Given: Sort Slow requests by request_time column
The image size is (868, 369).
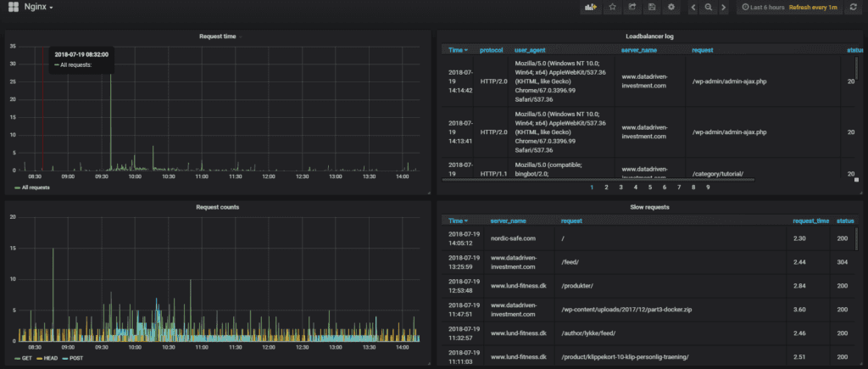Looking at the screenshot, I should (811, 221).
